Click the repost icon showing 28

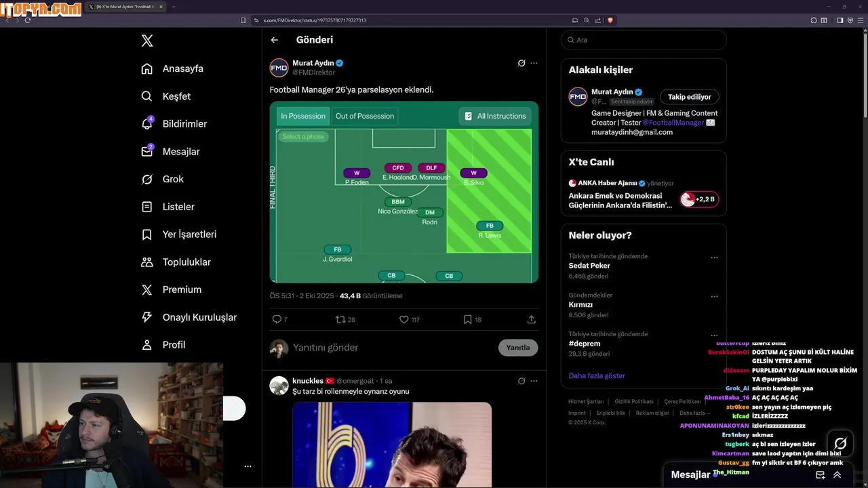(x=340, y=319)
